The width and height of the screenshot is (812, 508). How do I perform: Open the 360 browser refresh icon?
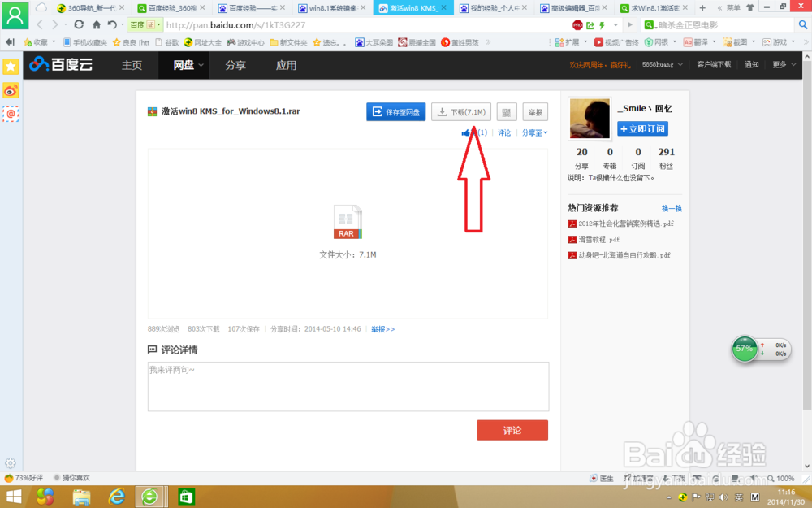[x=77, y=24]
